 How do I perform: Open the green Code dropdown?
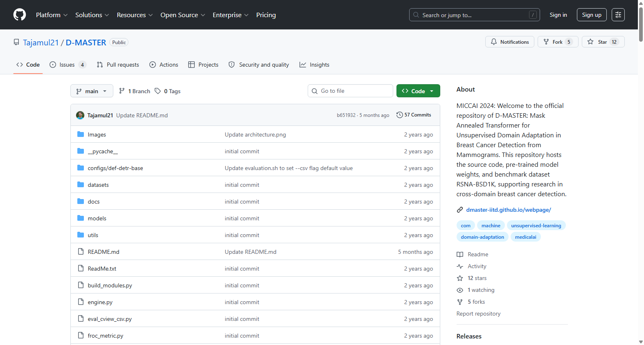418,91
